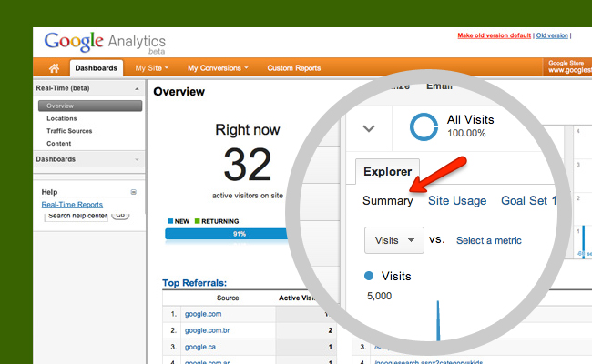This screenshot has height=364, width=592.
Task: Collapse the Help panel minus icon
Action: click(x=133, y=192)
